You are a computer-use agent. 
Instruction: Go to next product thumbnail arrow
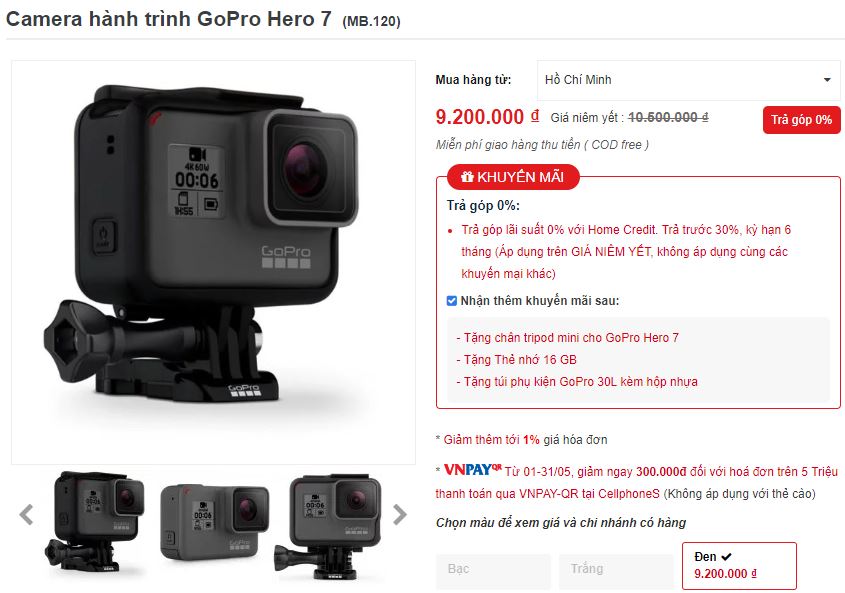(399, 515)
